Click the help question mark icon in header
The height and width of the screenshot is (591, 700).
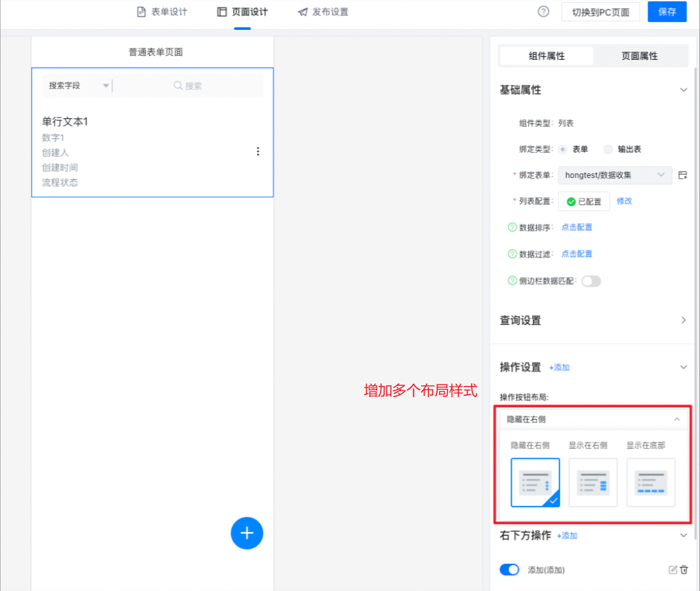543,11
